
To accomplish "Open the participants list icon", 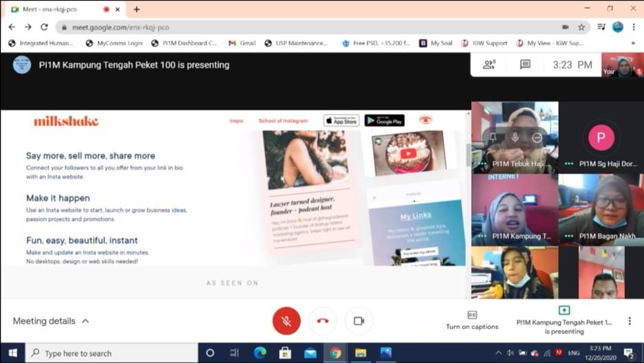I will click(489, 65).
